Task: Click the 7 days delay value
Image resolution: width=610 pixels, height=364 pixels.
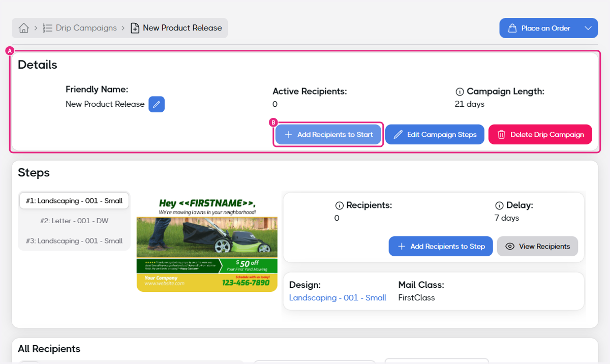Action: pyautogui.click(x=507, y=218)
